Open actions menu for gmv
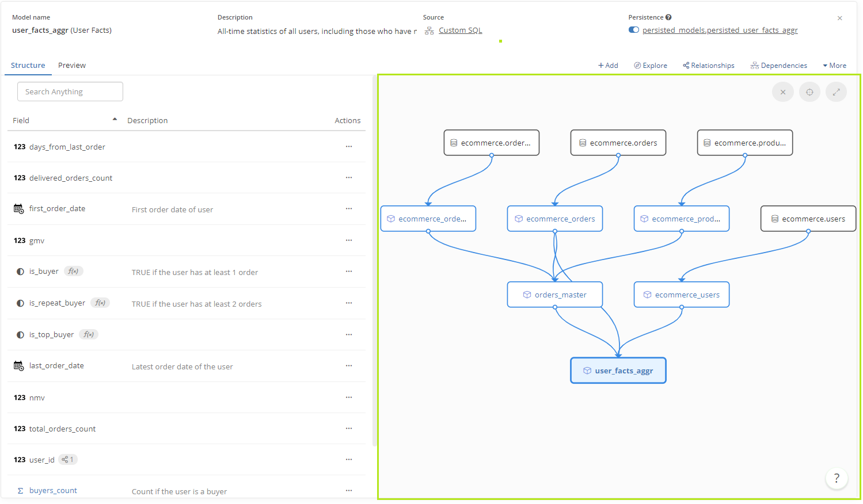This screenshot has width=863, height=504. click(x=349, y=240)
